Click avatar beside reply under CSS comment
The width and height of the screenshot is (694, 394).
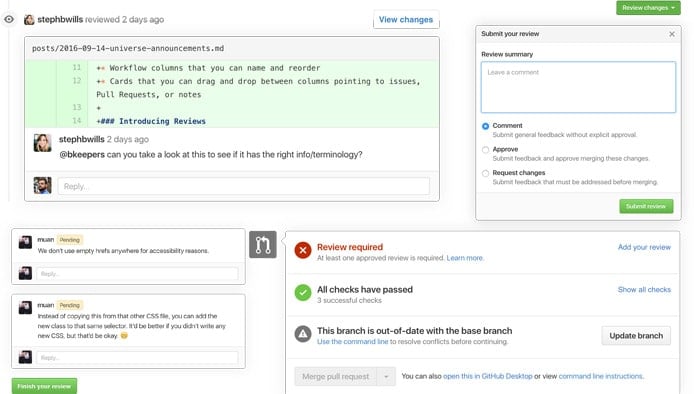coord(25,357)
